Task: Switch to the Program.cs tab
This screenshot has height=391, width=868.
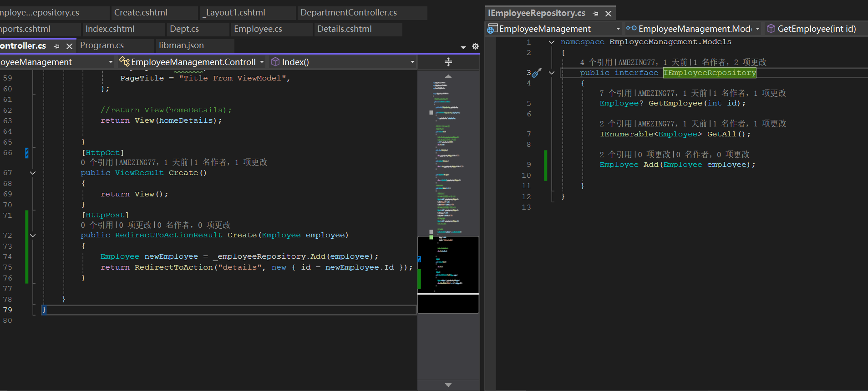Action: click(x=115, y=45)
